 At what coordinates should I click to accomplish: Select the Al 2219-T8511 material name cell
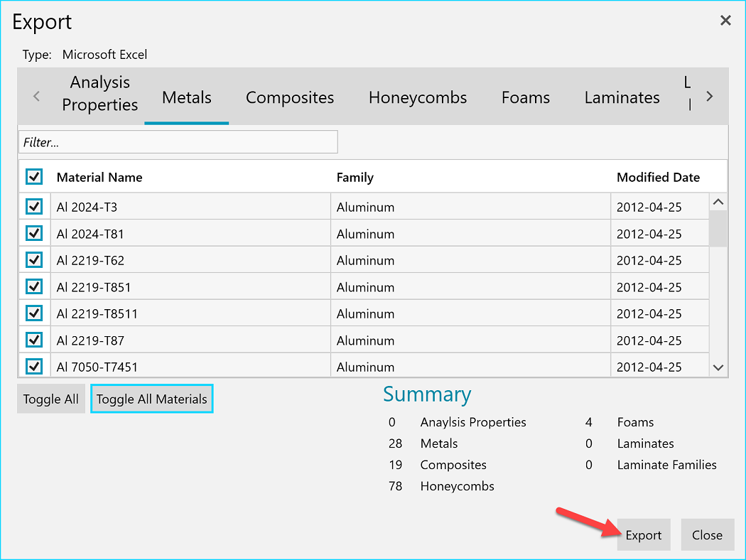click(x=190, y=313)
